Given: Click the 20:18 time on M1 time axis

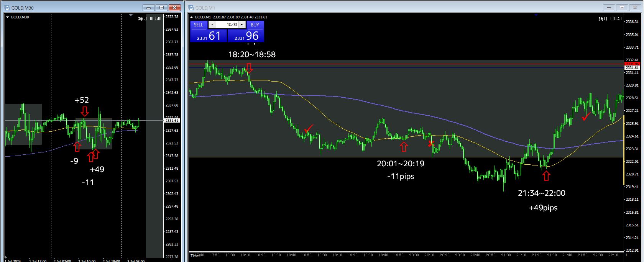Looking at the screenshot, I should point(429,255).
